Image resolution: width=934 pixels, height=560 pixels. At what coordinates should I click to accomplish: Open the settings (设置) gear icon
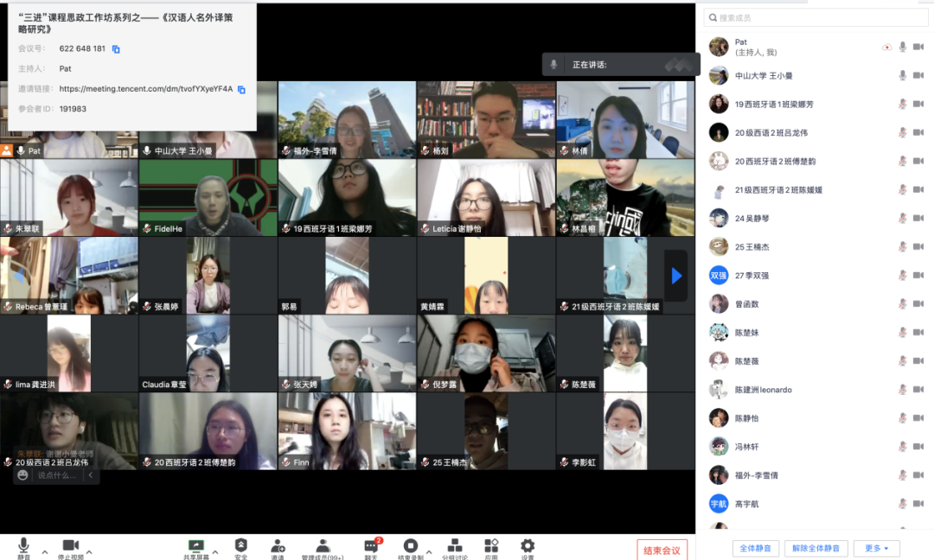pyautogui.click(x=528, y=546)
